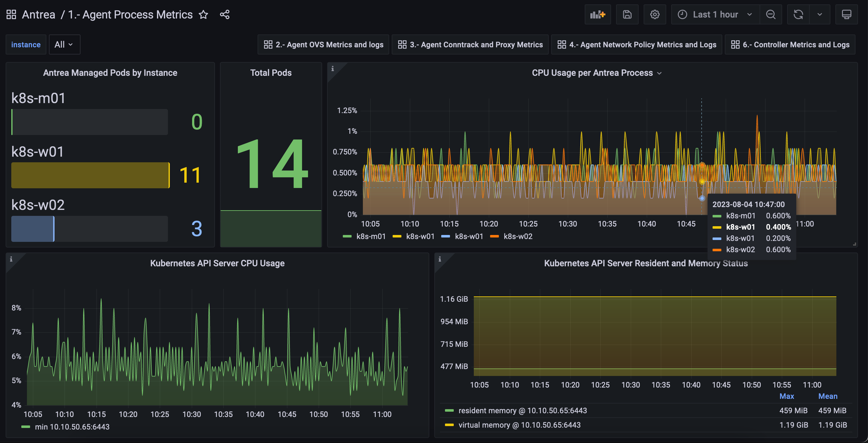868x443 pixels.
Task: Open Agent Network Policy Metrics and Logs
Action: click(636, 44)
